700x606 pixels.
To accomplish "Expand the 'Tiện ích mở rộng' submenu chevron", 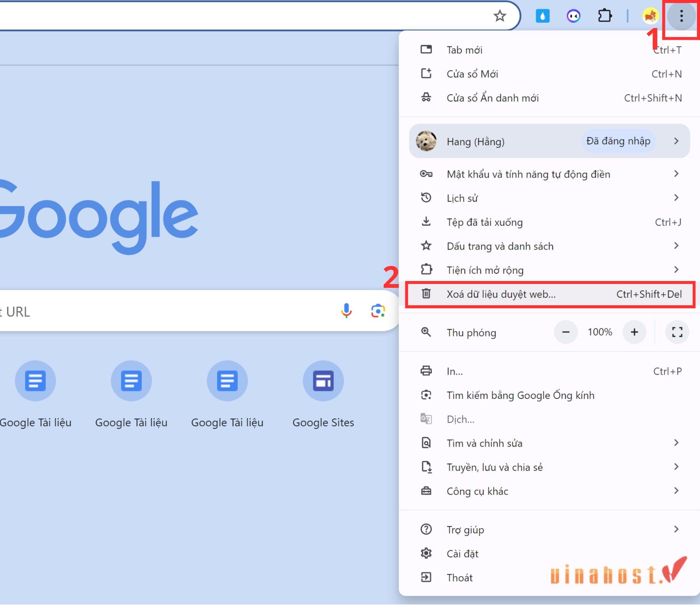I will [676, 269].
